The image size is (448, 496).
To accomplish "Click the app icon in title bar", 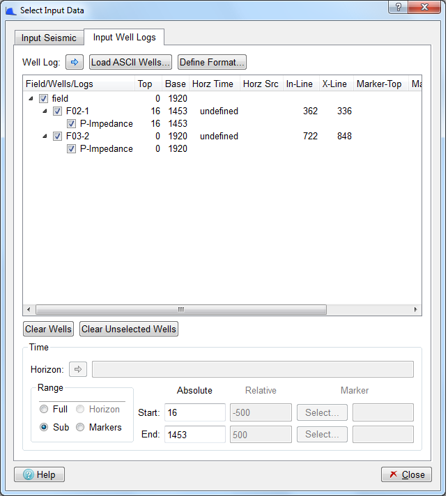I will click(x=10, y=10).
